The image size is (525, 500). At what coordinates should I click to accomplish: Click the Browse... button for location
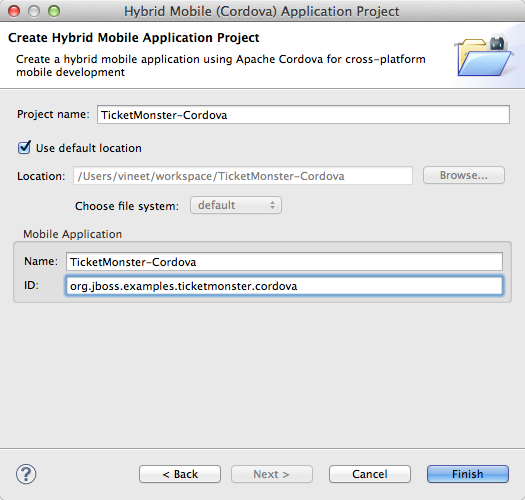pyautogui.click(x=464, y=175)
